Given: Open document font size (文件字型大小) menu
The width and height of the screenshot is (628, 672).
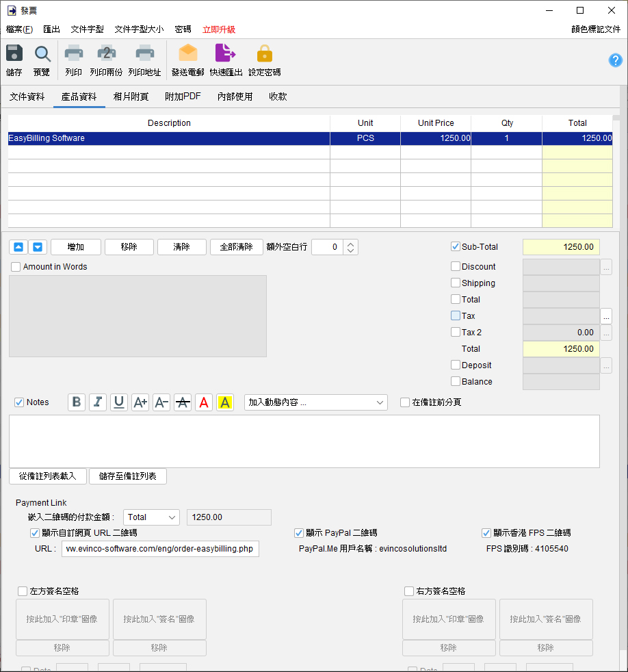Looking at the screenshot, I should (139, 29).
